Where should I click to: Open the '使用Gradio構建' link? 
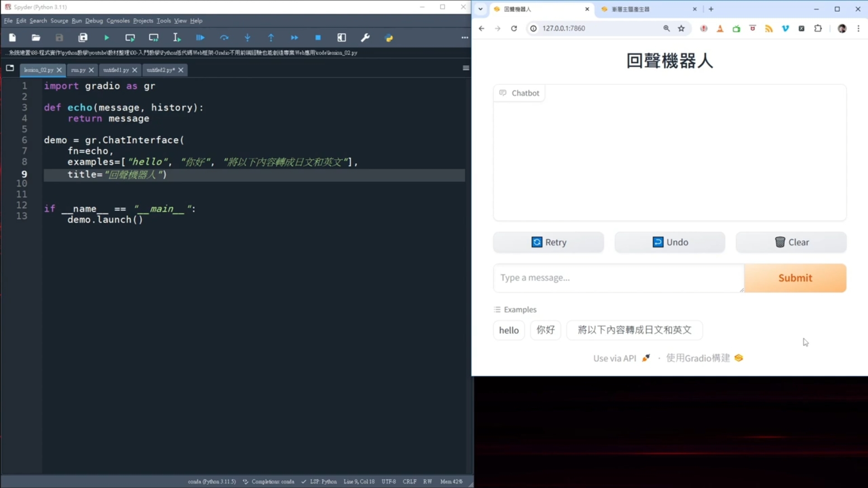click(705, 358)
